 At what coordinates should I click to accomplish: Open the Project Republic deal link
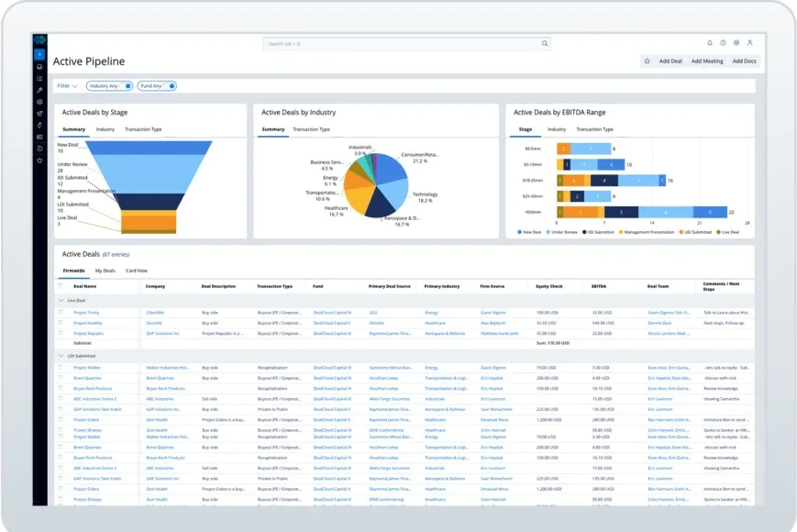(88, 333)
